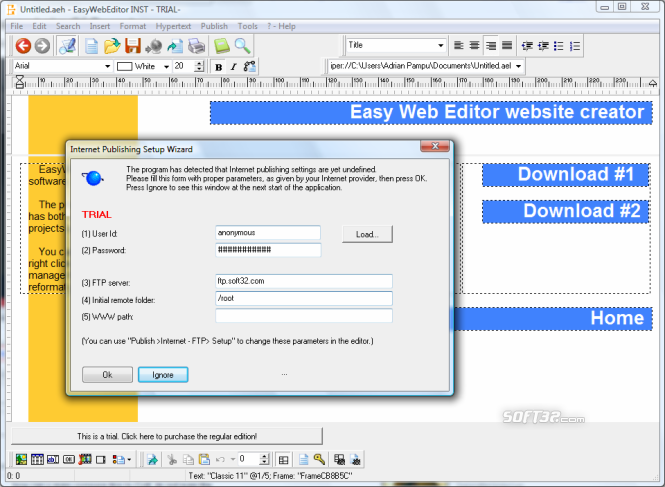The width and height of the screenshot is (665, 487).
Task: Print using the printer icon
Action: 196,46
